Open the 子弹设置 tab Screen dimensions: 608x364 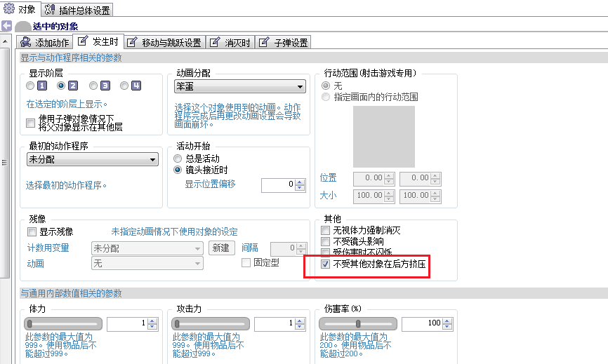284,42
